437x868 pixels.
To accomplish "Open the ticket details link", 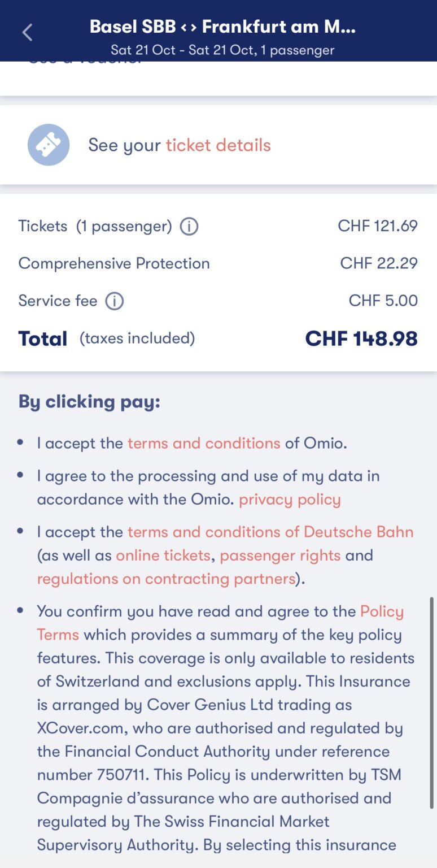I will coord(218,145).
